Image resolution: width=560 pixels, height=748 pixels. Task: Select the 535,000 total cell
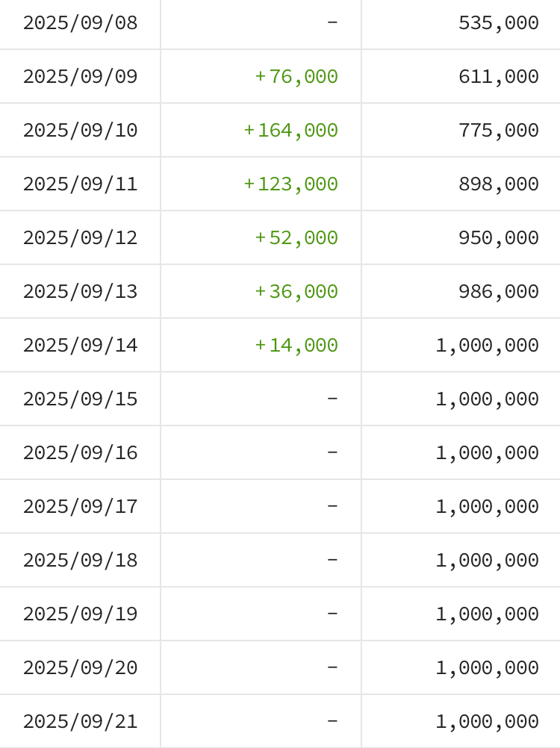pyautogui.click(x=498, y=23)
